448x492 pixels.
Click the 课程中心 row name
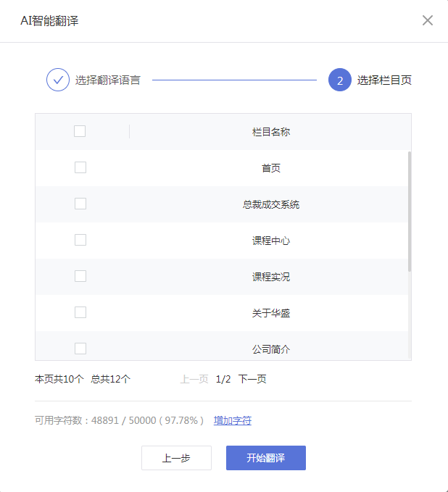click(x=271, y=241)
